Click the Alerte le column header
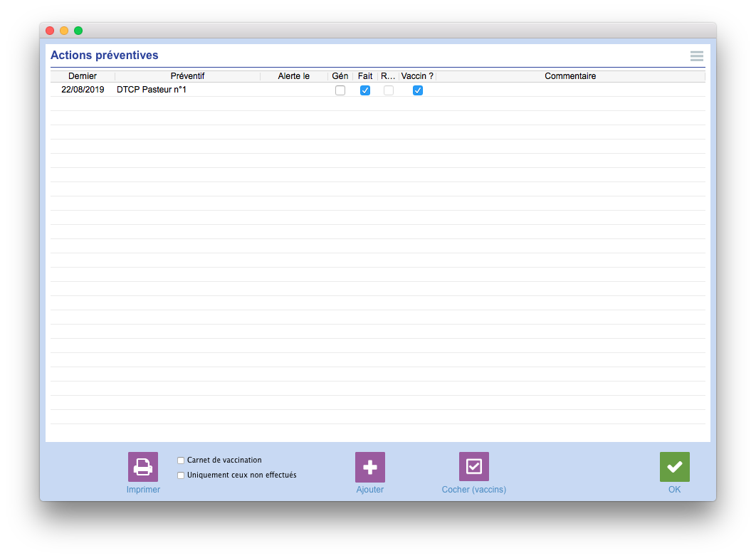This screenshot has height=558, width=756. [293, 76]
